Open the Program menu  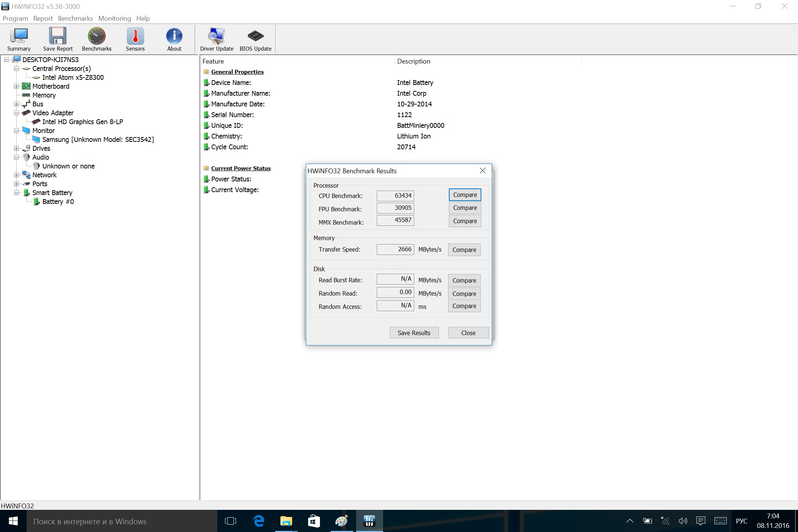[15, 18]
